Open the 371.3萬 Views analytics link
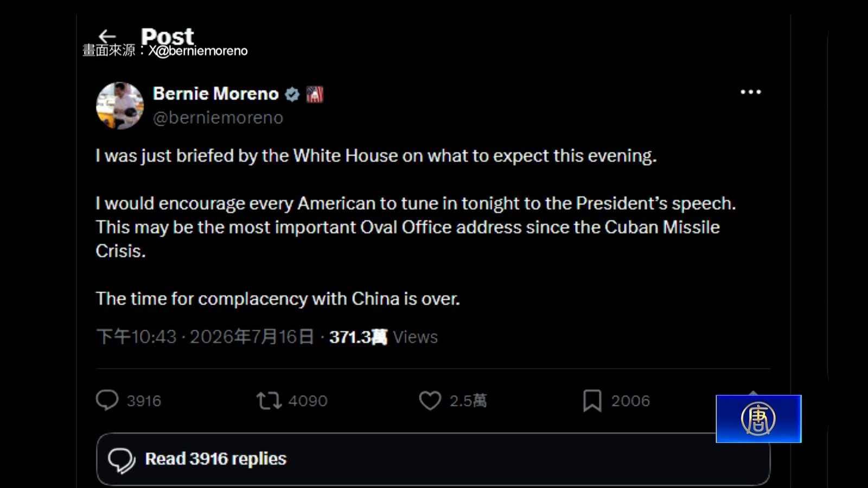Viewport: 868px width, 488px height. point(383,337)
